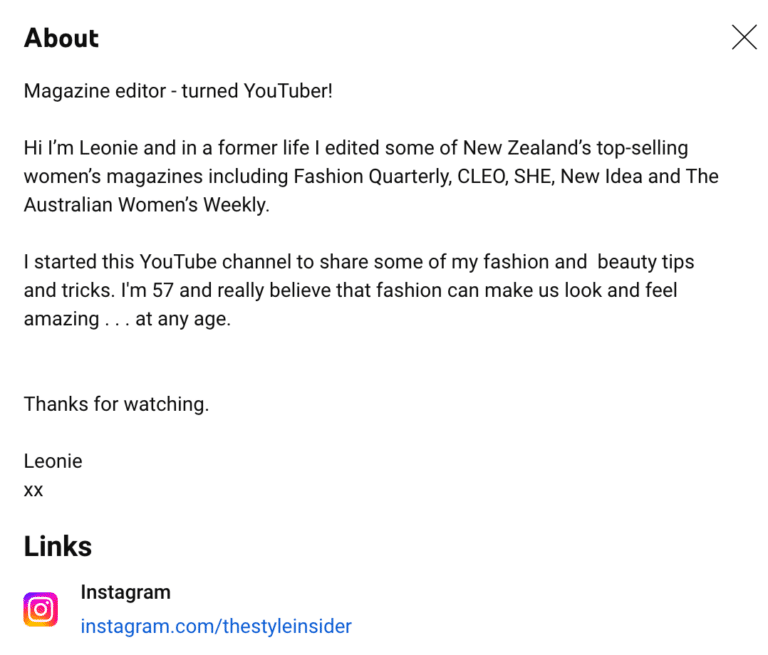The width and height of the screenshot is (768, 655).
Task: Click the 'Thanks for watching.' line
Action: coord(116,404)
